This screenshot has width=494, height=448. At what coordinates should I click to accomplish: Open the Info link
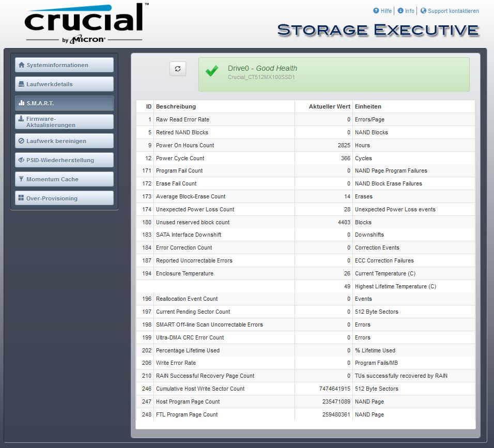point(410,11)
